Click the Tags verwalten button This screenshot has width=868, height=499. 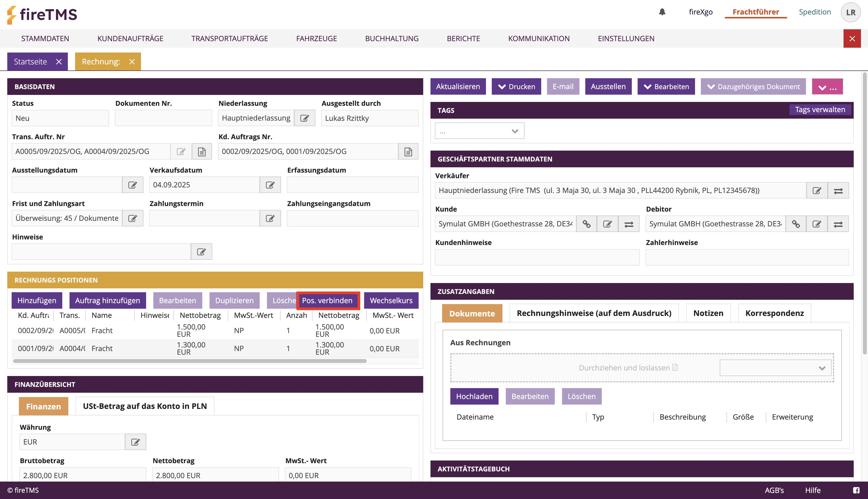(820, 110)
